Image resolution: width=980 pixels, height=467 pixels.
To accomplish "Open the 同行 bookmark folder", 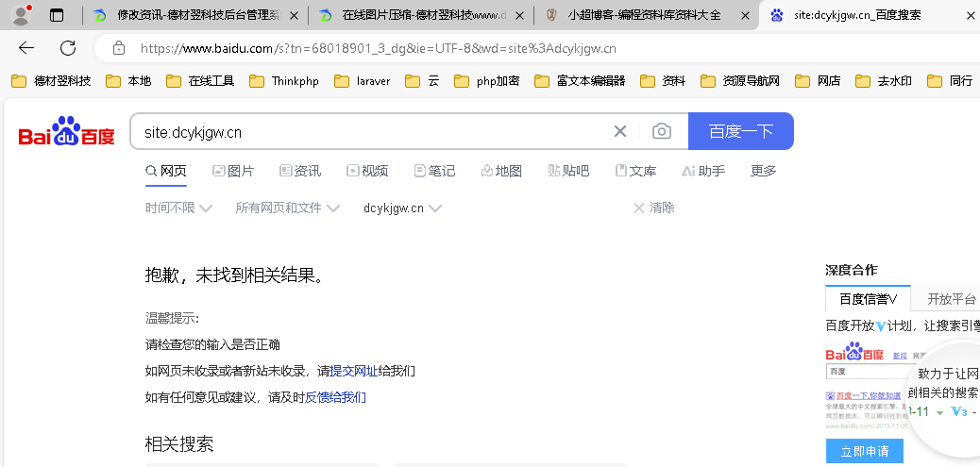I will 950,80.
